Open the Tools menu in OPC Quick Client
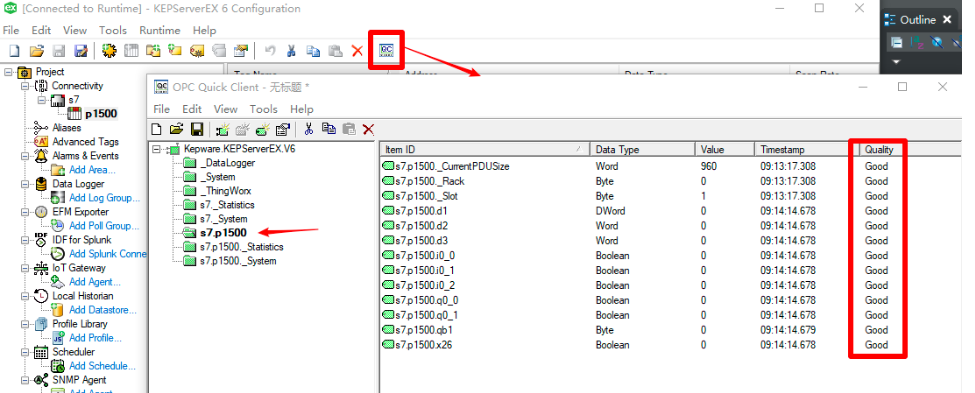This screenshot has width=975, height=393. click(263, 109)
